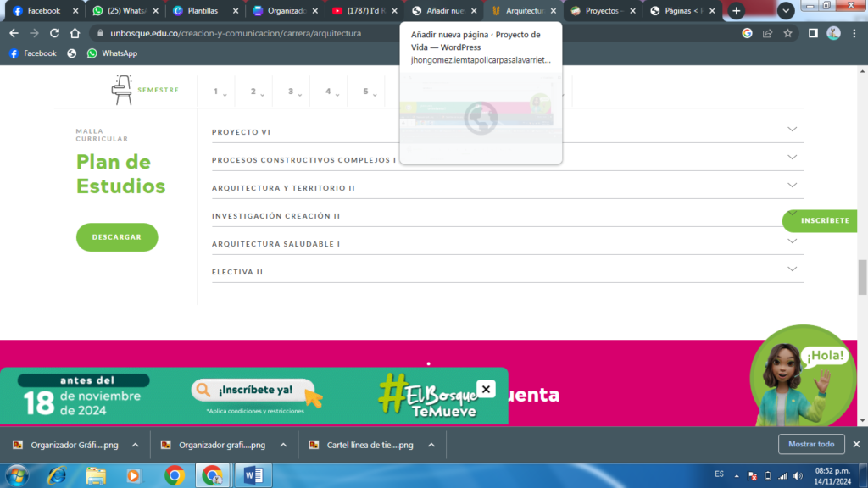Click the green DESCARGAR button
This screenshot has height=488, width=868.
pos(117,237)
